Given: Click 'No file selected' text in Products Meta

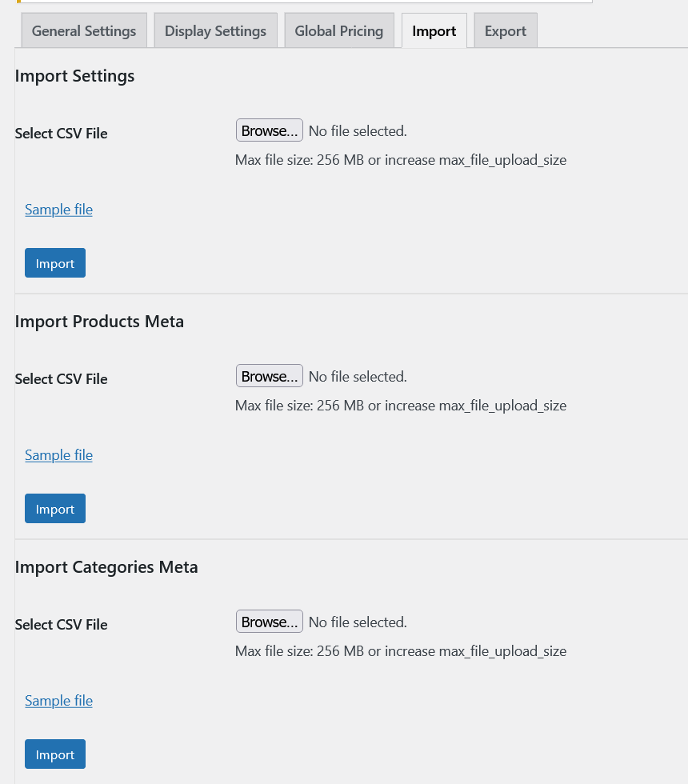Looking at the screenshot, I should 358,377.
